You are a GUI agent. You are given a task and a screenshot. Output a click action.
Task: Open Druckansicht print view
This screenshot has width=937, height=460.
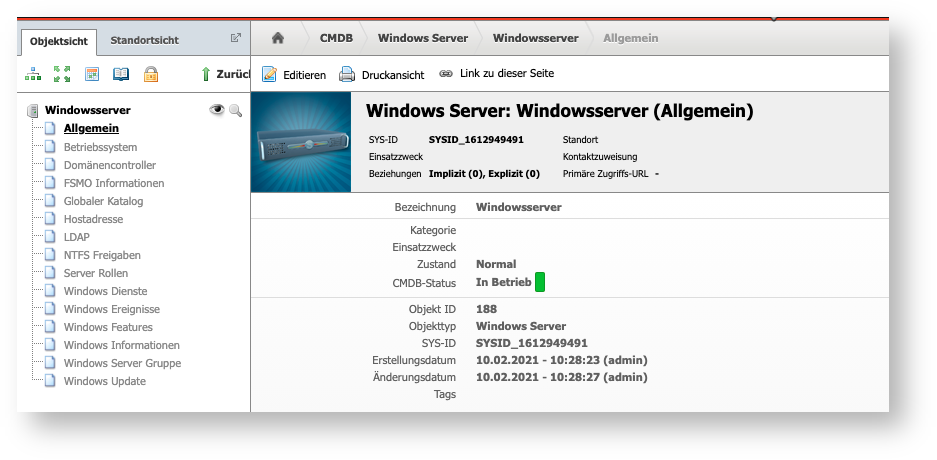point(393,75)
